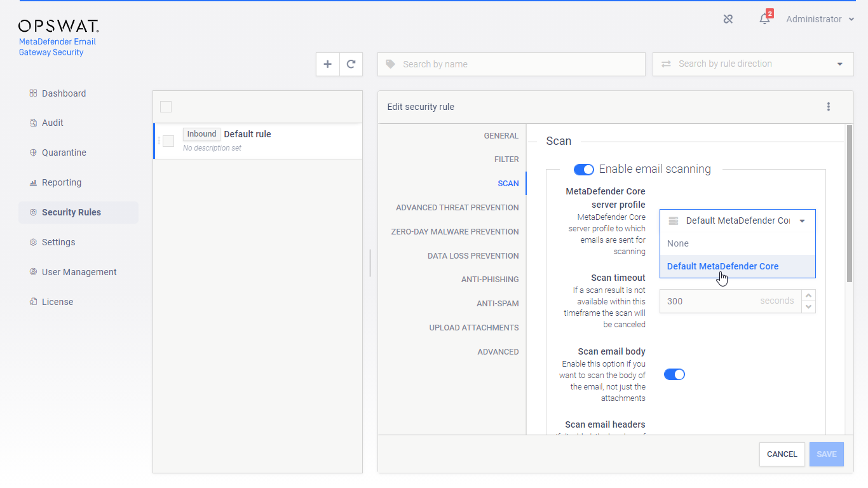The height and width of the screenshot is (488, 868).
Task: Click the Quarantine sidebar icon
Action: 33,152
